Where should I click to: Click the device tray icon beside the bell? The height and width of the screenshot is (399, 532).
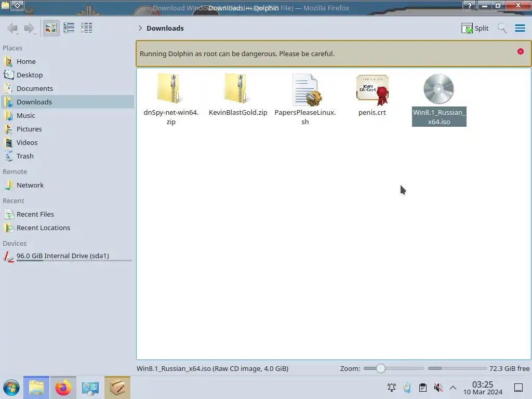407,387
